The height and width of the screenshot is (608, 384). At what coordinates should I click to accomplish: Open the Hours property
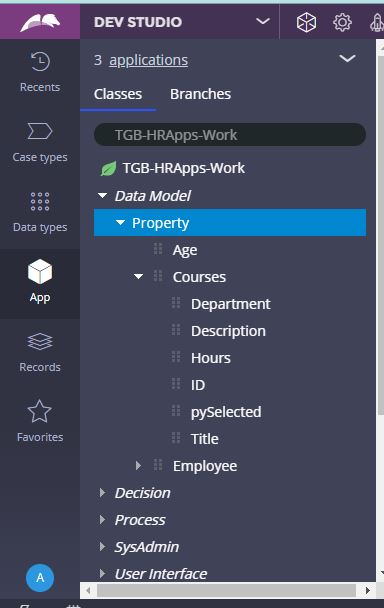click(211, 358)
